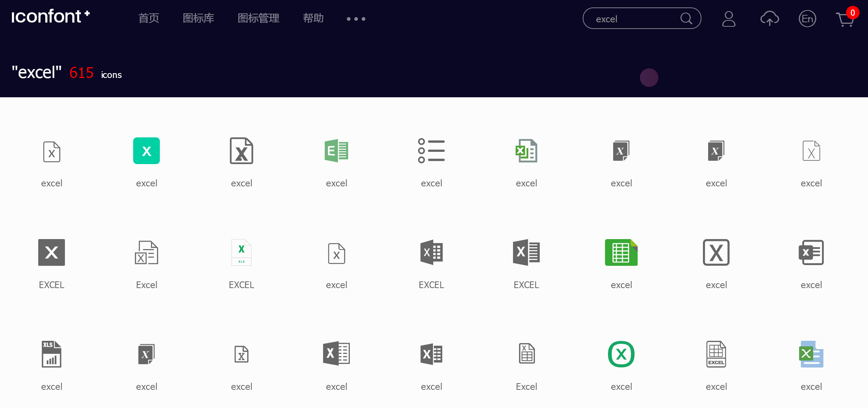Go to 图标管理 icon management
868x408 pixels.
tap(259, 18)
